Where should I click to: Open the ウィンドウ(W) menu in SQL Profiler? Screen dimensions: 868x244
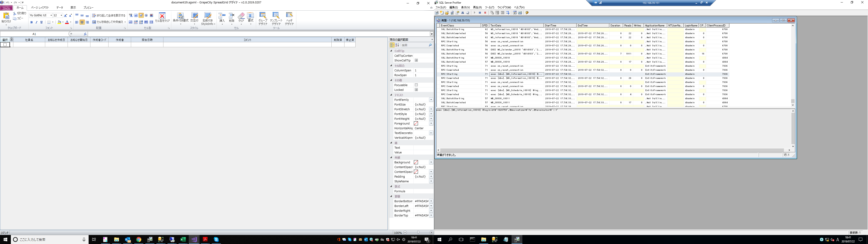coord(504,7)
